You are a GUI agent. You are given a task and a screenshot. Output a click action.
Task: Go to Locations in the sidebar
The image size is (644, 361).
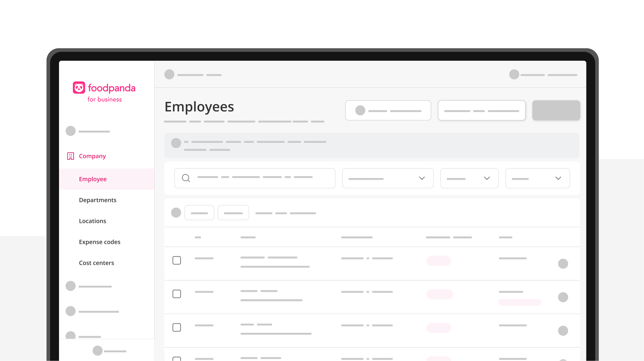(93, 221)
